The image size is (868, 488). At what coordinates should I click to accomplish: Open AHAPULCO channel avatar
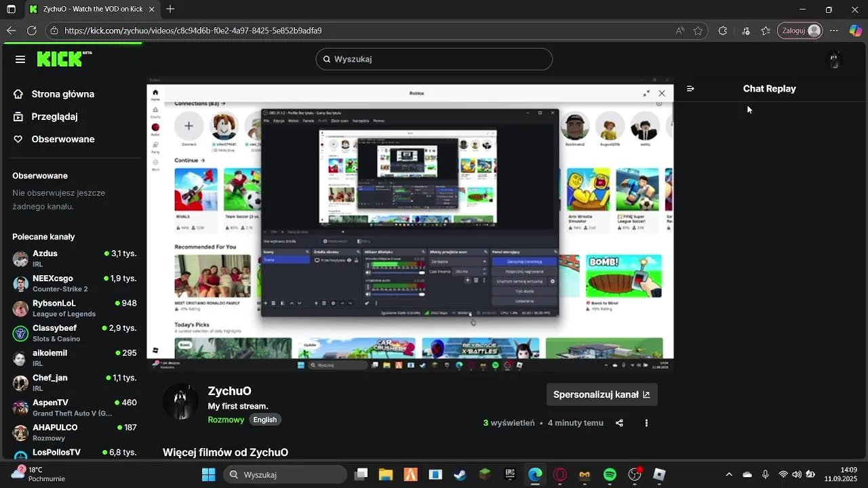coord(20,432)
